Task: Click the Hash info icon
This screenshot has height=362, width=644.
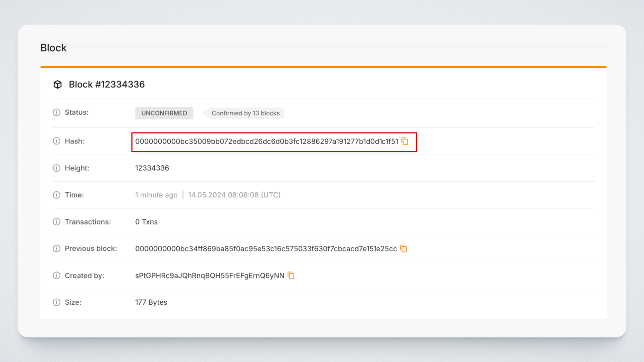Action: (56, 141)
